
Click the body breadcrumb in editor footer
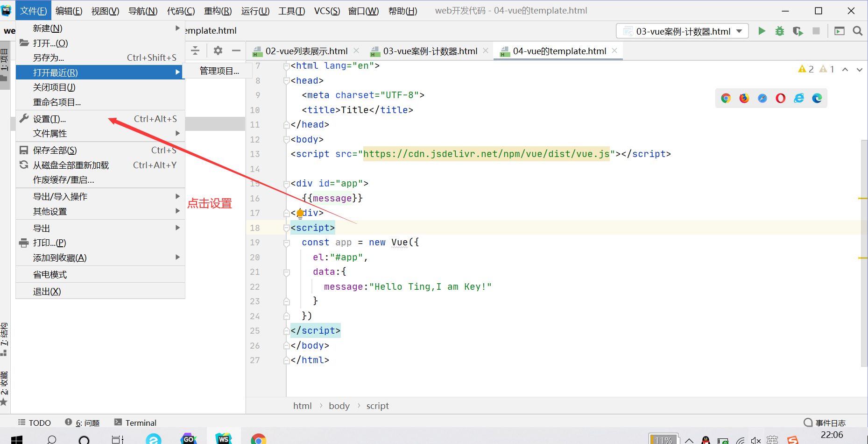pos(339,406)
